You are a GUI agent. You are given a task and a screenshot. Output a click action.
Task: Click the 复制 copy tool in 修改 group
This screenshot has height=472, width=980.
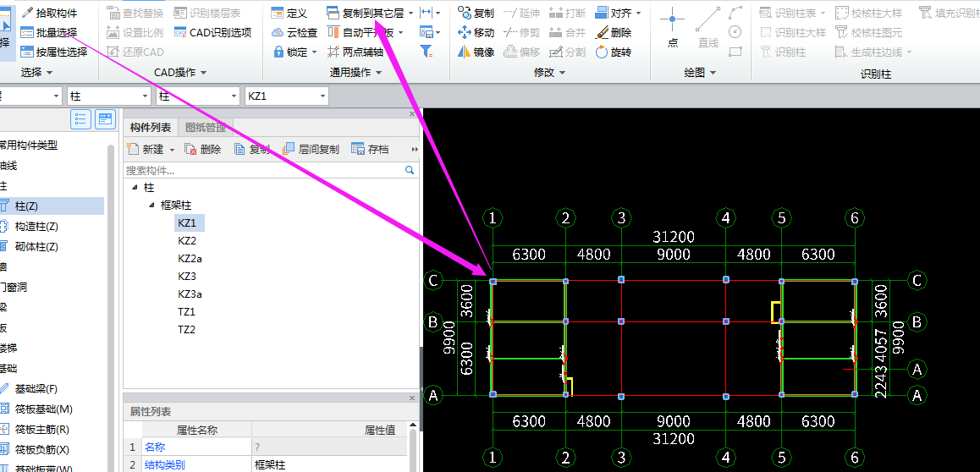476,14
